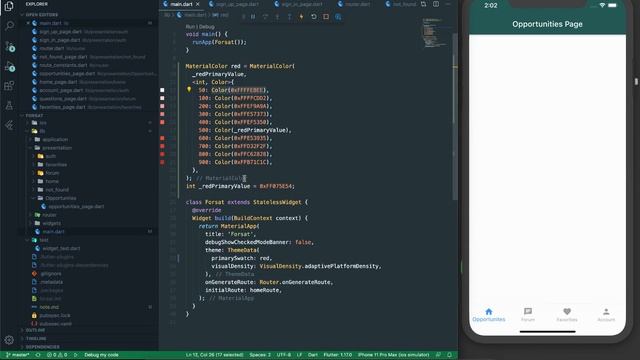Image resolution: width=640 pixels, height=360 pixels.
Task: Trigger Flutter Hot Reload lightning icon
Action: tap(301, 17)
